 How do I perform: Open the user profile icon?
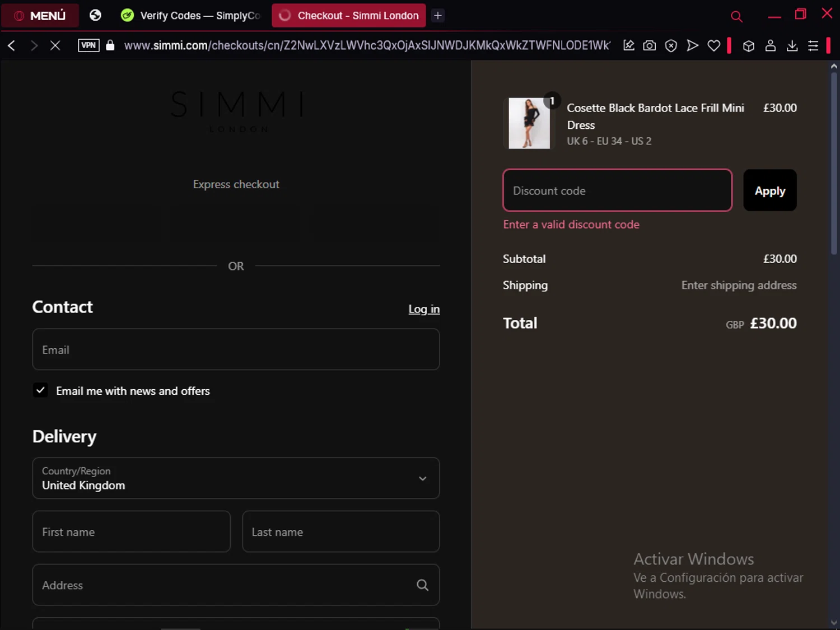coord(771,45)
